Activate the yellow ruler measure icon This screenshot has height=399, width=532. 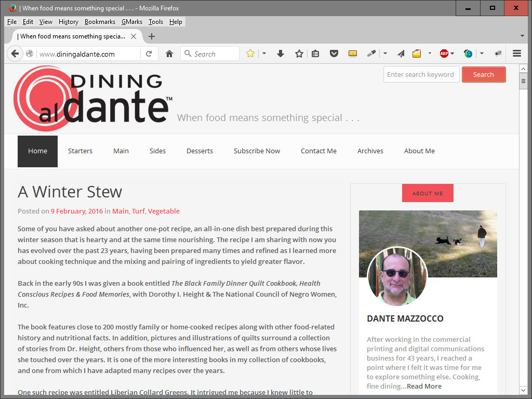pos(353,54)
